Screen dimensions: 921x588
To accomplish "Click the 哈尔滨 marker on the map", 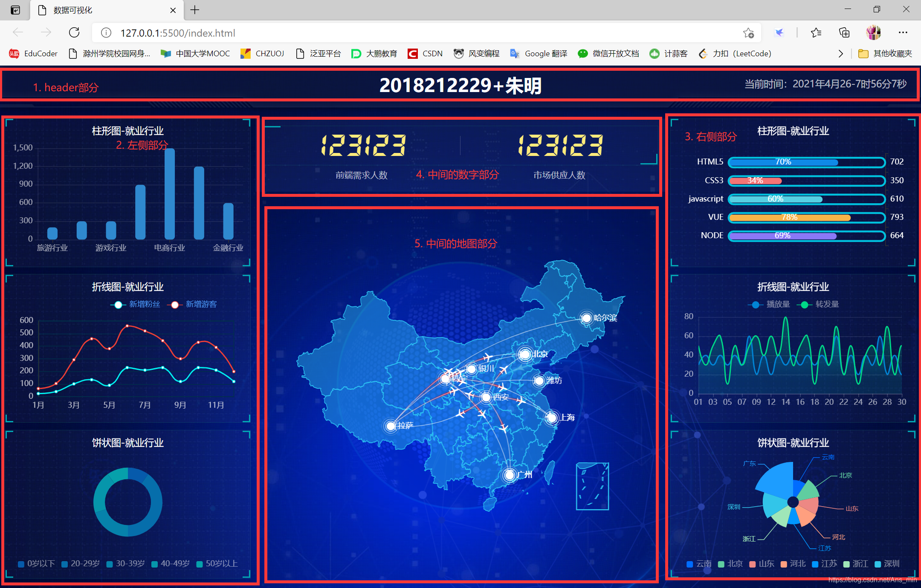I will [587, 318].
